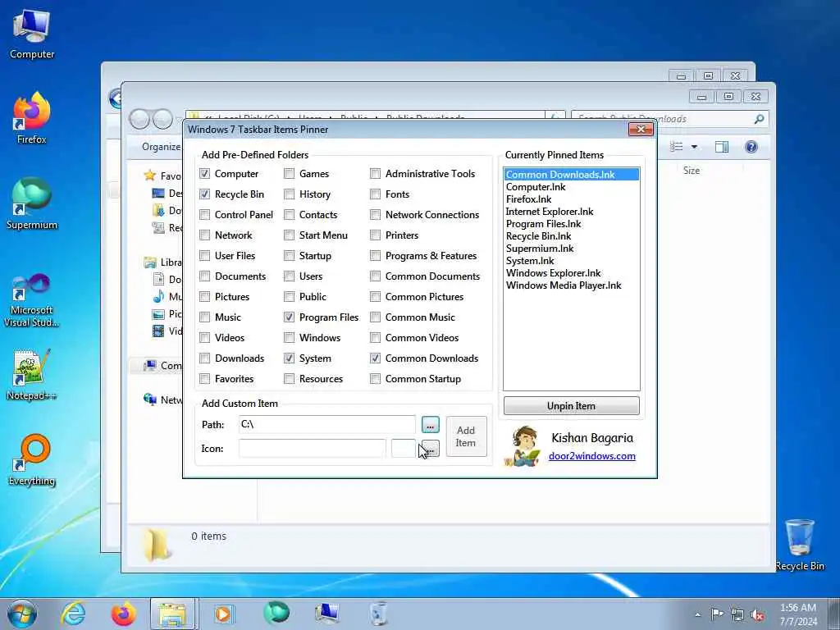Viewport: 840px width, 630px height.
Task: Click the Unpin Item button
Action: coord(571,405)
